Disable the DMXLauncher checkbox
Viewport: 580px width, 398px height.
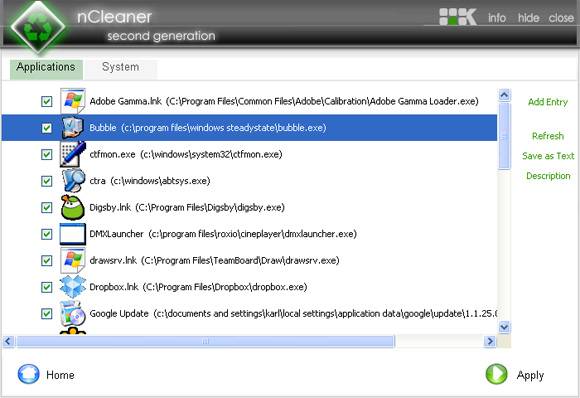pyautogui.click(x=47, y=234)
